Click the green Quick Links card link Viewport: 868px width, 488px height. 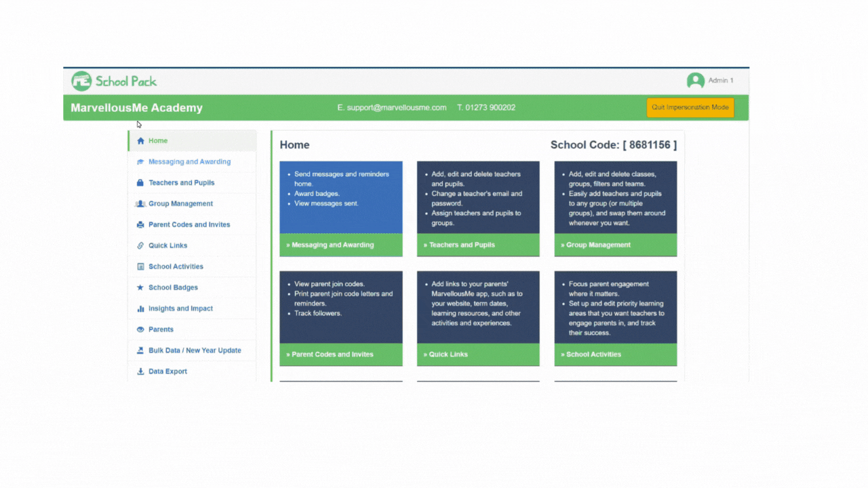pyautogui.click(x=478, y=354)
